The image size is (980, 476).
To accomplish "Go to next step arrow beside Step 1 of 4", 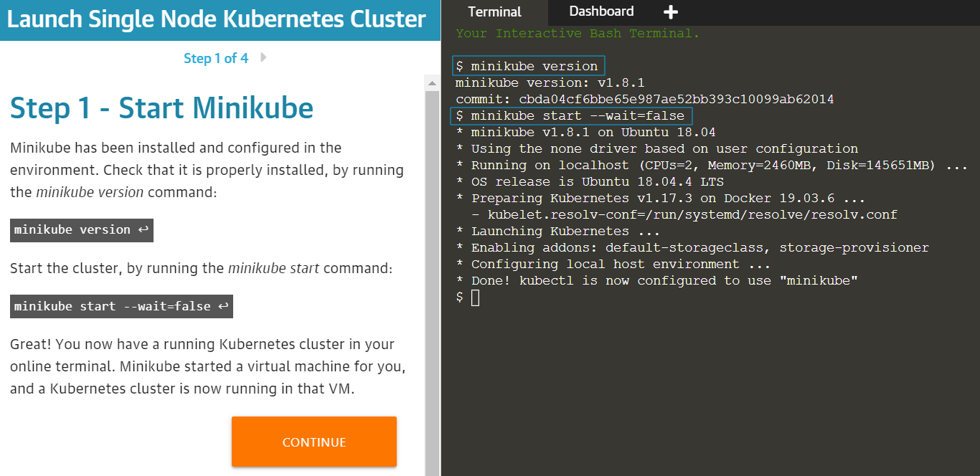I will click(x=263, y=57).
